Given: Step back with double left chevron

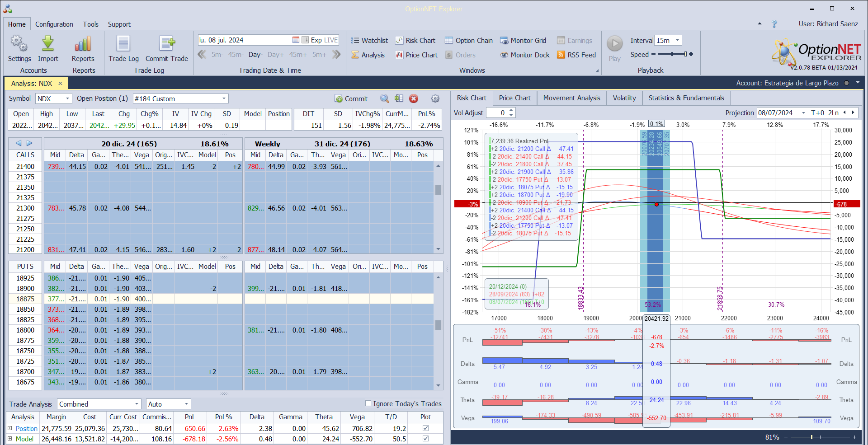Looking at the screenshot, I should [202, 54].
